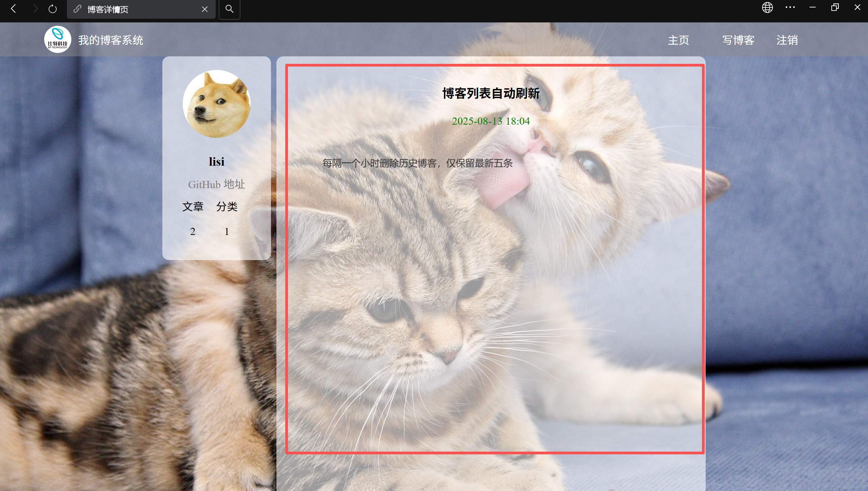This screenshot has width=868, height=491.
Task: Click the 文章 count label
Action: [x=193, y=206]
